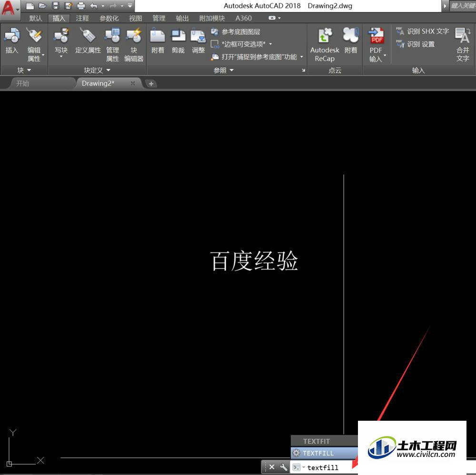Screen dimensions: 476x475
Task: Open the redo history dropdown arrow
Action: click(x=122, y=6)
